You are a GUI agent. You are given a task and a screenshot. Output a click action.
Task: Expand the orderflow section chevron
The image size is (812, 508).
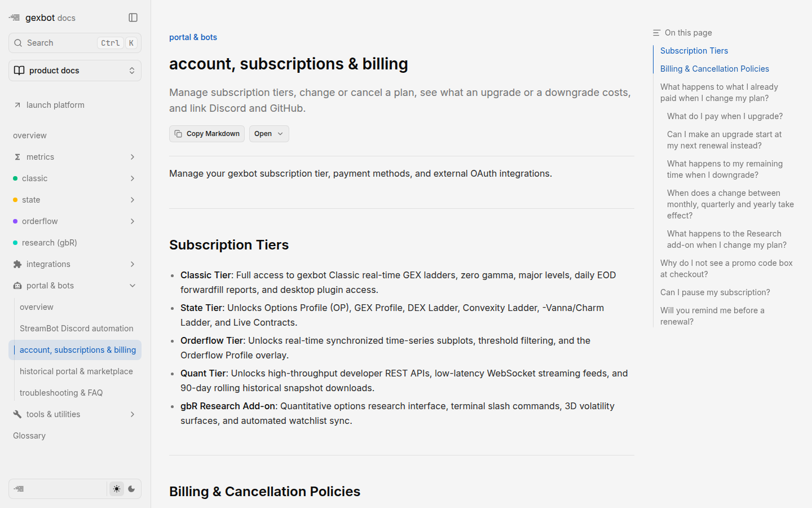[x=133, y=221]
